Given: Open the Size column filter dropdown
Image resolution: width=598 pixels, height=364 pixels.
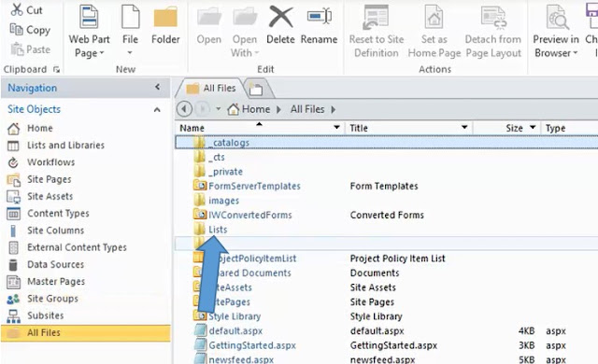Looking at the screenshot, I should pos(533,127).
